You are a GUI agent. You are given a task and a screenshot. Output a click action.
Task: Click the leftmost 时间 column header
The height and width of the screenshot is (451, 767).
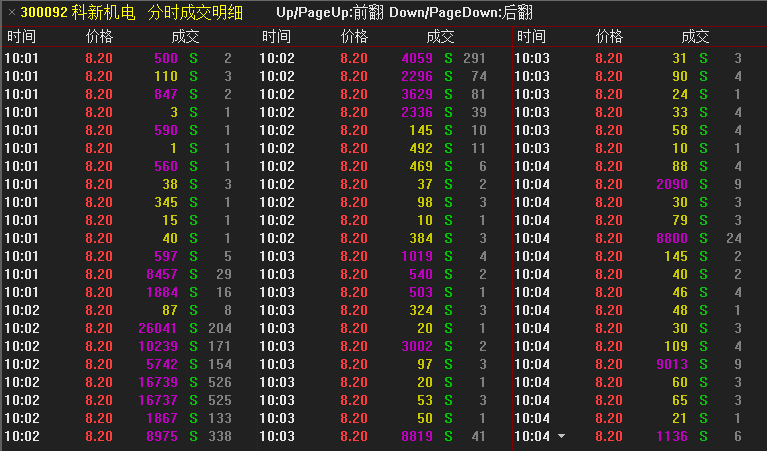(x=21, y=37)
